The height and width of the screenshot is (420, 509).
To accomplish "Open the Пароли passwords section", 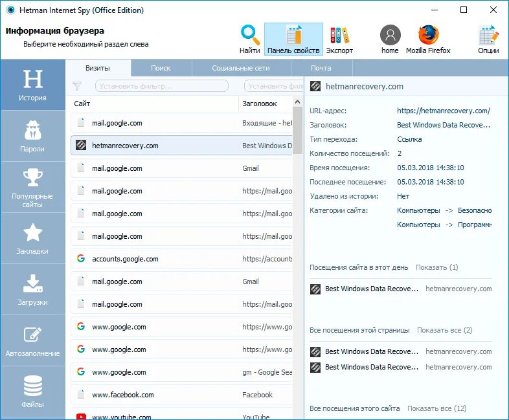I will click(33, 136).
